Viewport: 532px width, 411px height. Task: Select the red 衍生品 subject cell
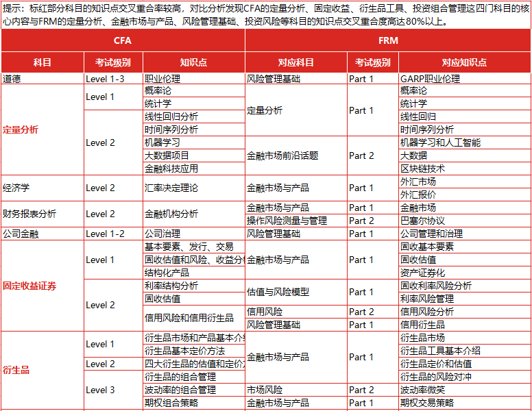click(43, 371)
